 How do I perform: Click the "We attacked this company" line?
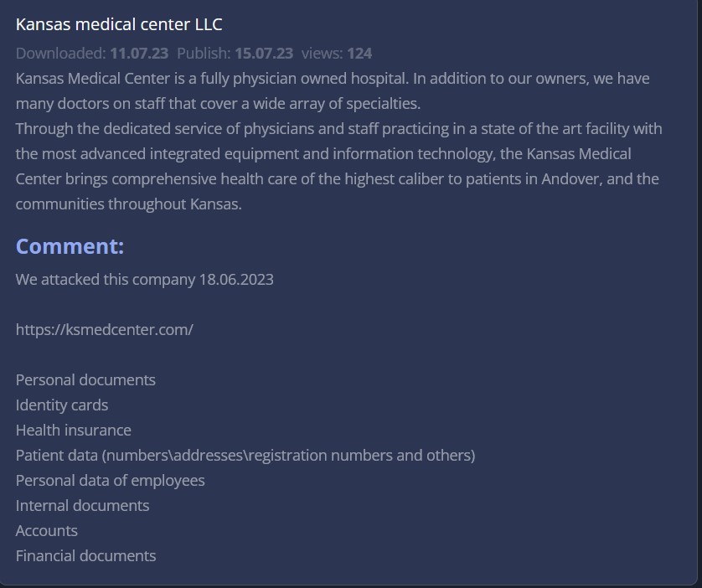click(144, 279)
